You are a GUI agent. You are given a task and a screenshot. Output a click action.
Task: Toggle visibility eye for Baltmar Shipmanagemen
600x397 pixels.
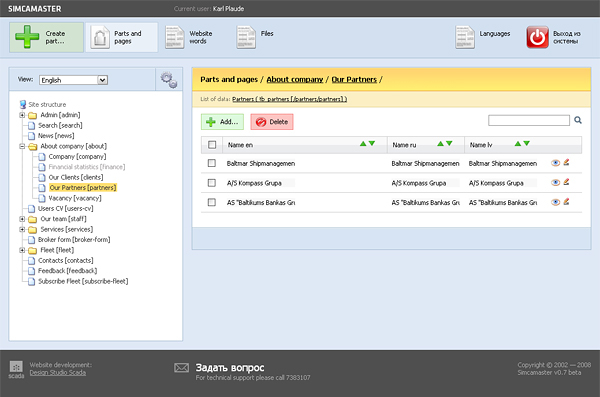(555, 163)
